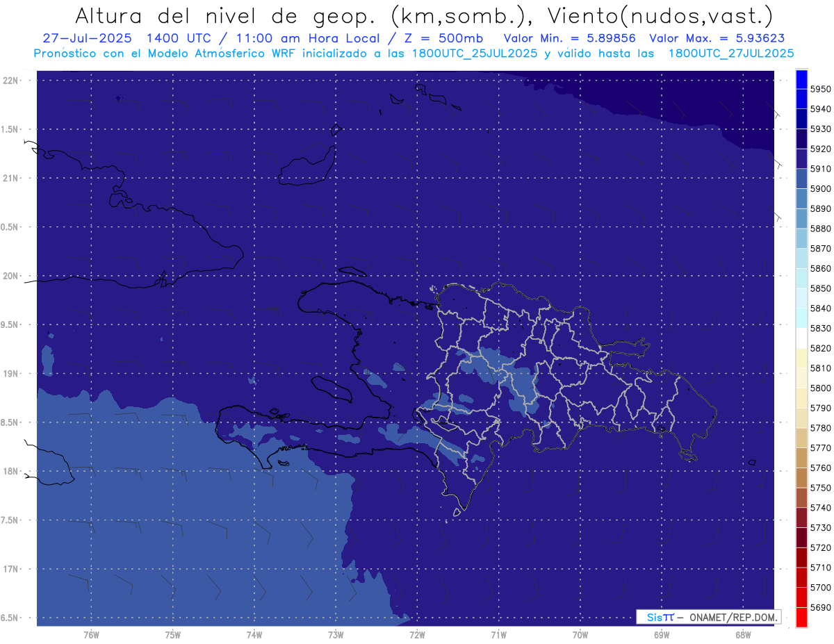
Task: Click the '5740' color scale value
Action: click(821, 508)
